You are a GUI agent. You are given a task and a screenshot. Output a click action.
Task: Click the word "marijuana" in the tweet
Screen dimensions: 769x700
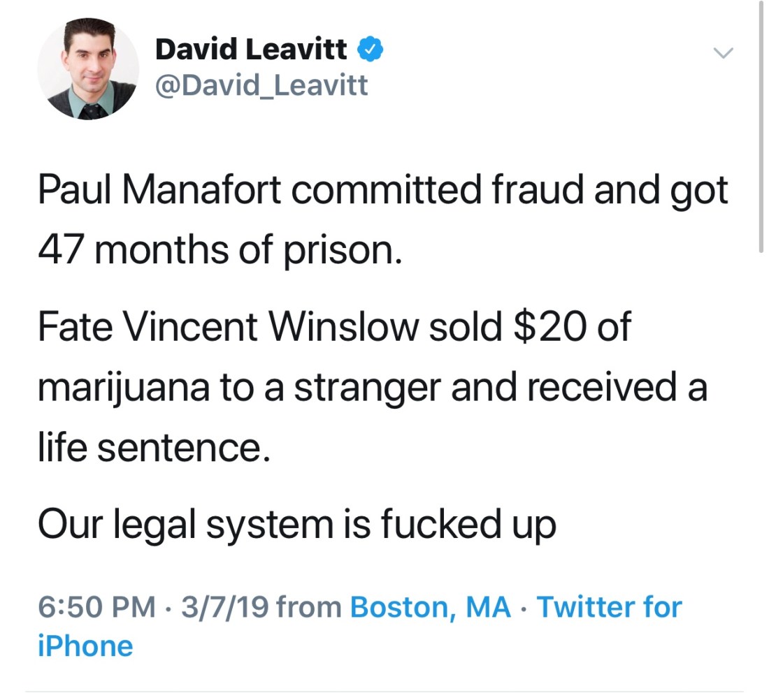pos(123,388)
